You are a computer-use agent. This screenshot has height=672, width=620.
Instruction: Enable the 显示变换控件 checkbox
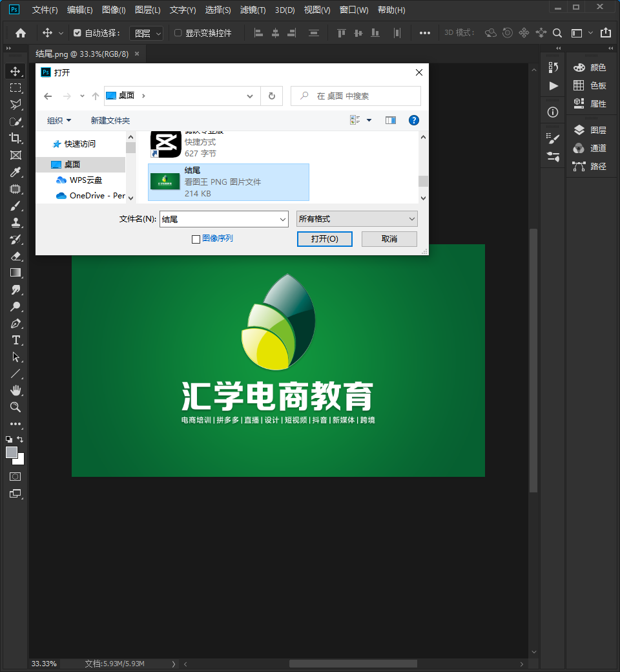pos(178,33)
